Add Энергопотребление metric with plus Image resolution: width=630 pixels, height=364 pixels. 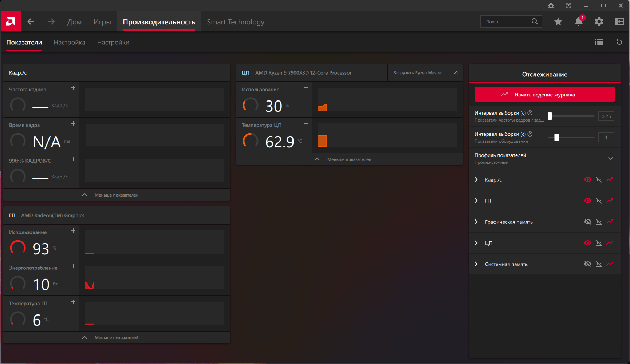point(73,266)
